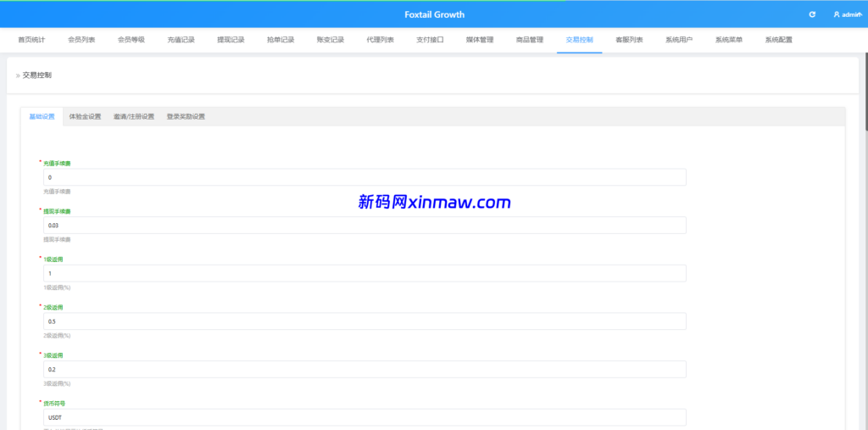The height and width of the screenshot is (430, 868).
Task: Click the 1级返佣 input field
Action: tap(364, 273)
